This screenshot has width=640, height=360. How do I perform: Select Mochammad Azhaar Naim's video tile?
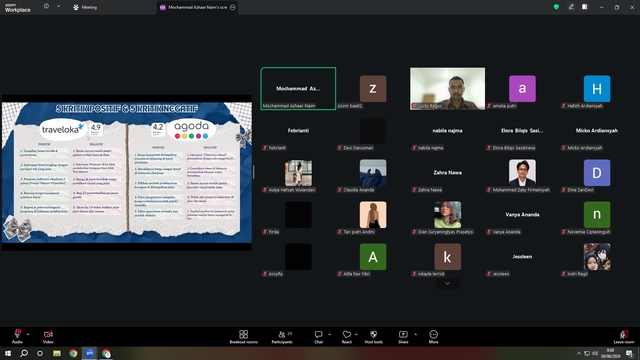coord(298,89)
